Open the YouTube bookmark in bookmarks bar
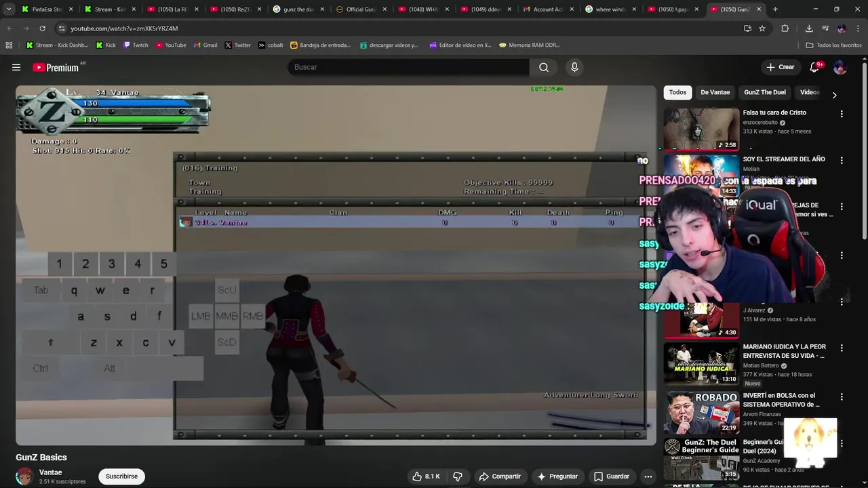868x488 pixels. coord(171,45)
